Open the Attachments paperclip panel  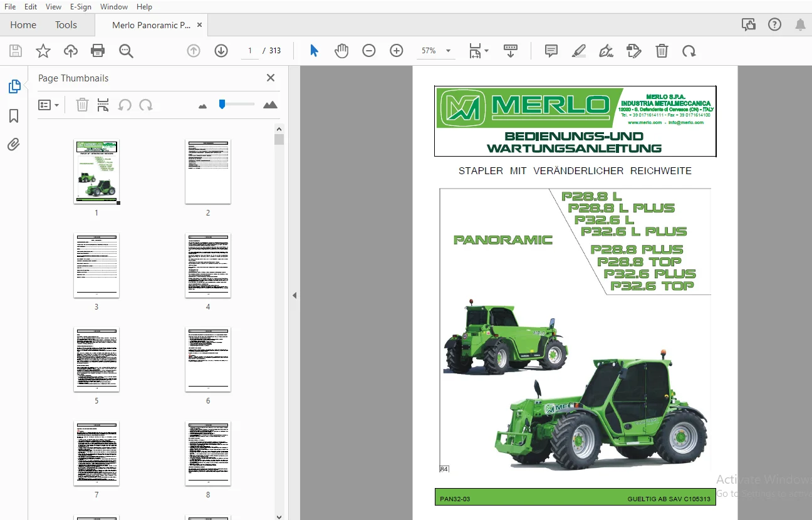click(x=14, y=145)
